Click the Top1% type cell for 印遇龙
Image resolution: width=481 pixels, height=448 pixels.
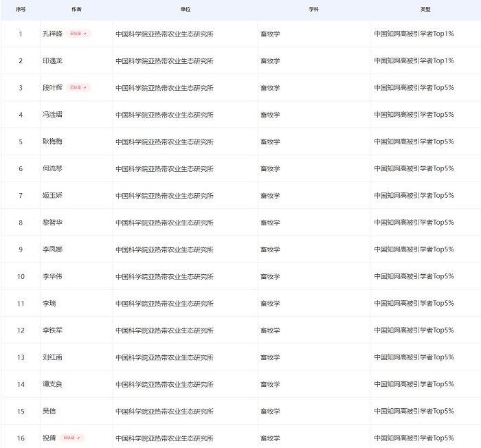[414, 61]
